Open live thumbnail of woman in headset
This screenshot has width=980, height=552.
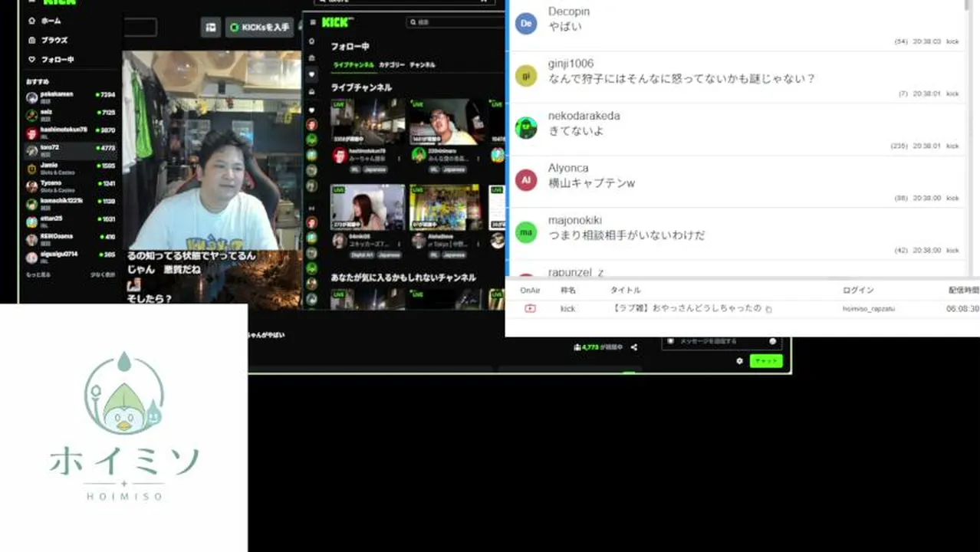tap(367, 207)
